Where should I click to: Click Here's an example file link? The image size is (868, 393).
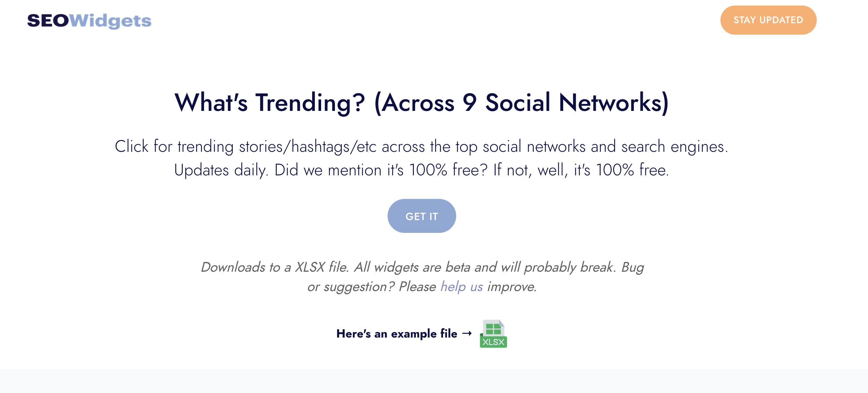coord(396,333)
